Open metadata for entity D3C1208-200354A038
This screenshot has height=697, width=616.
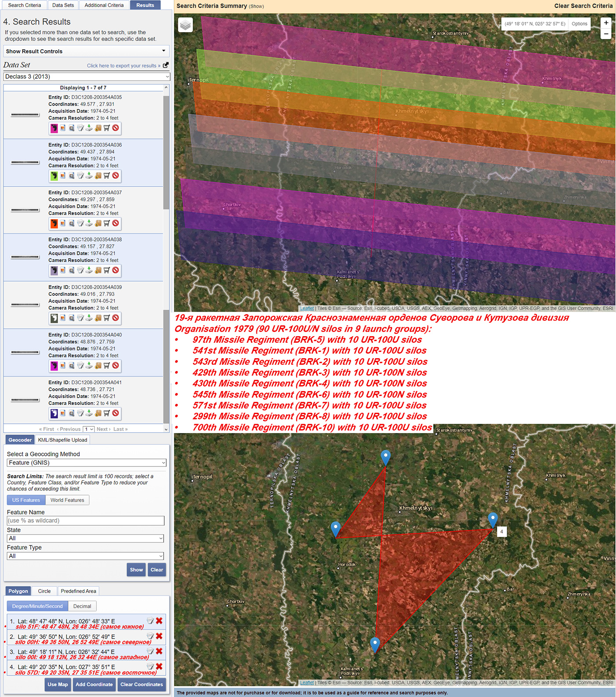coord(81,271)
